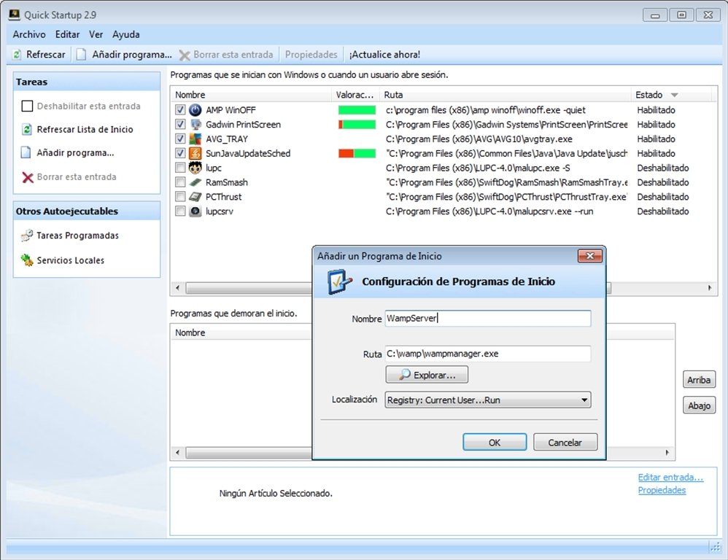Screen dimensions: 728x560
Task: Click the AVG_TRAY program icon
Action: click(x=195, y=139)
